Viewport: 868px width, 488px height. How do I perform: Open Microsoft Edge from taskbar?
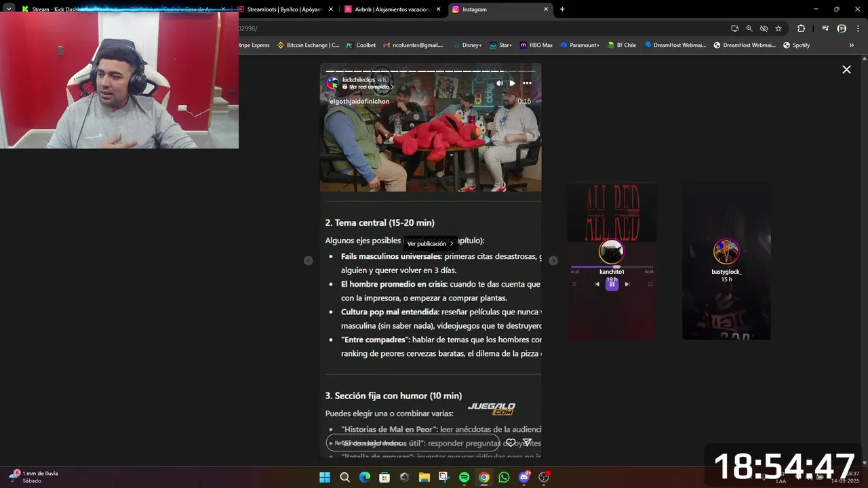364,477
